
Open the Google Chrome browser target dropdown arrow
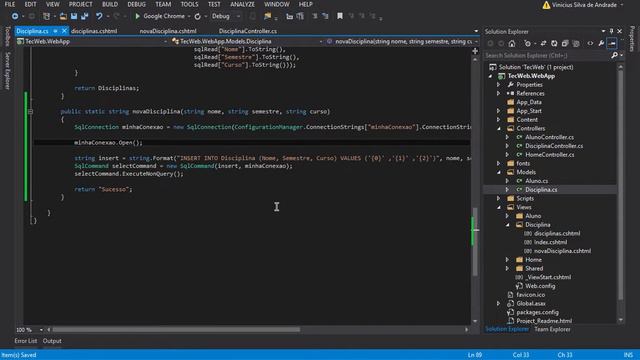[x=189, y=16]
